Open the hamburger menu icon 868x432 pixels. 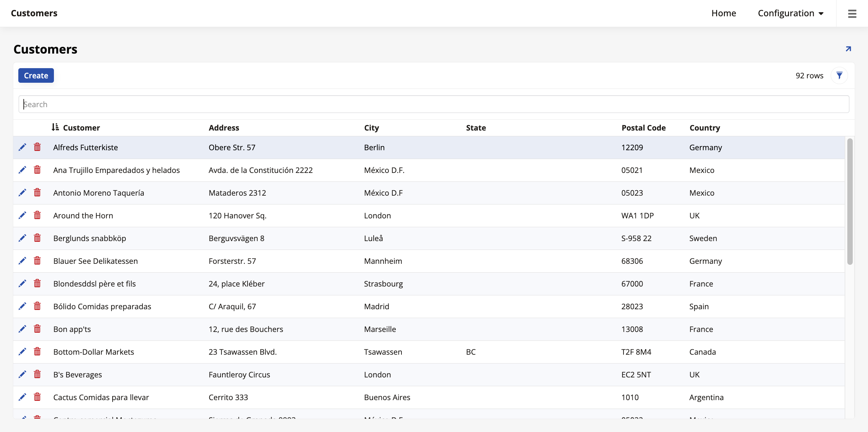pos(852,14)
